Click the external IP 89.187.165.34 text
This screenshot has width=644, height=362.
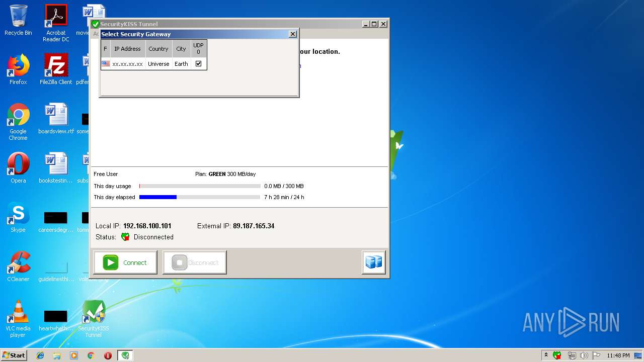click(x=254, y=226)
